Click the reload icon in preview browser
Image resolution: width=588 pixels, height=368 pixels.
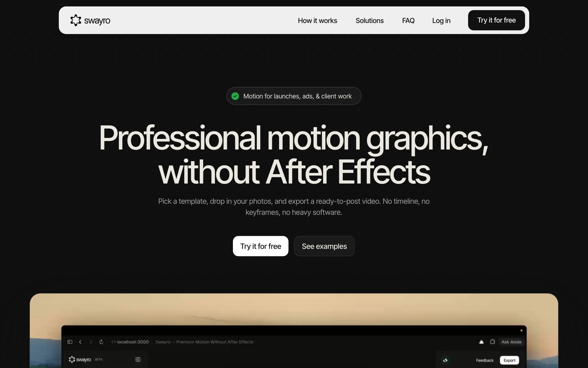[x=101, y=342]
